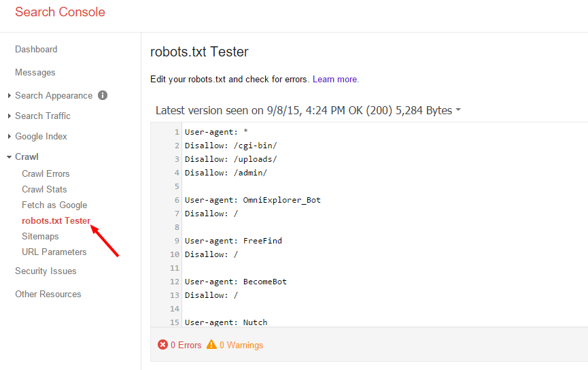Select robots.txt Tester in sidebar

point(56,220)
